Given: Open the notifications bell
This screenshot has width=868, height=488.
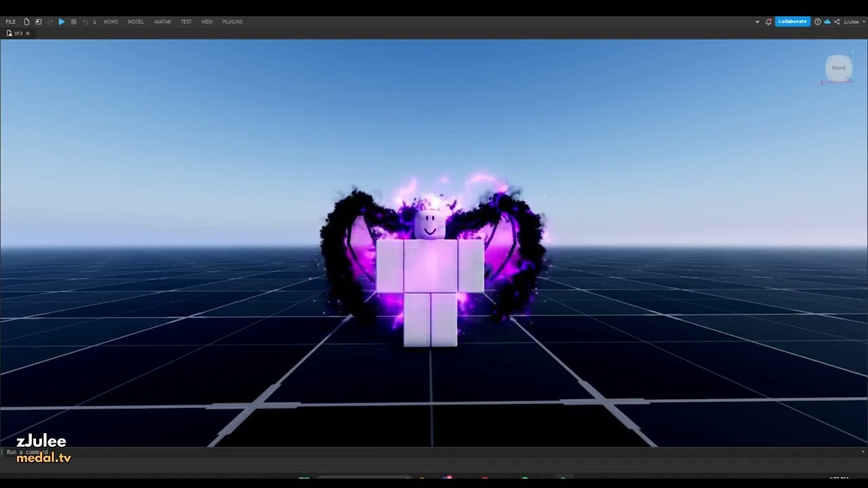Looking at the screenshot, I should tap(768, 22).
